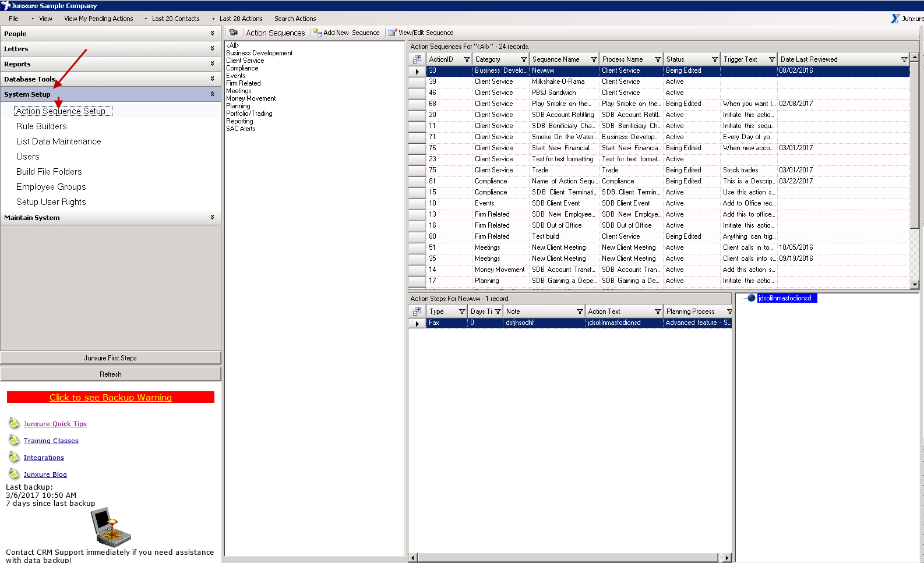Open the Junxure Blog link
The width and height of the screenshot is (924, 563).
pyautogui.click(x=45, y=475)
